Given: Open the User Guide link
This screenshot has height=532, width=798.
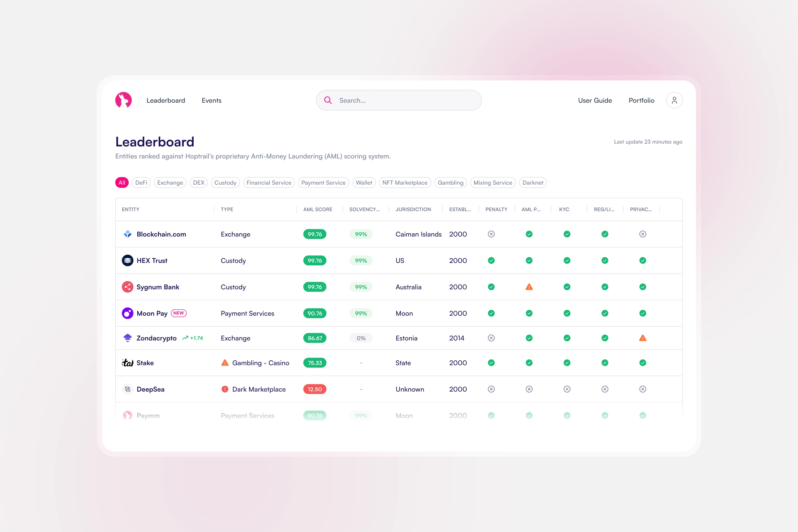Looking at the screenshot, I should click(595, 101).
